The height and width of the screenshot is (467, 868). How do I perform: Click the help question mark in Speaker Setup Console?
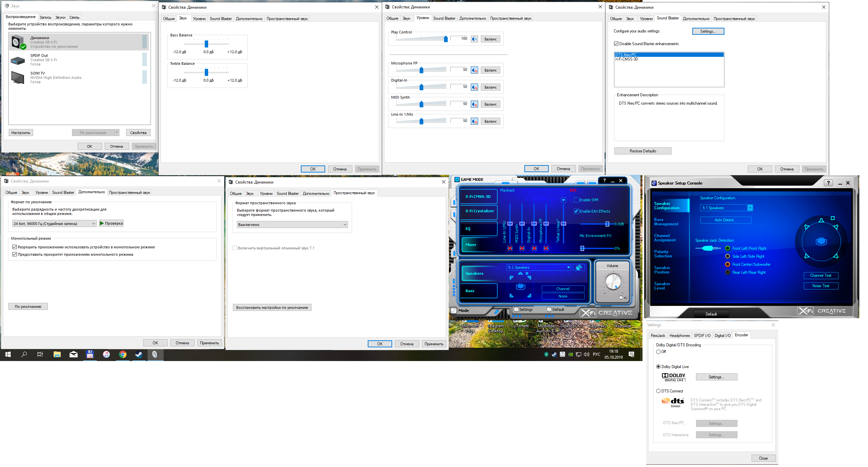828,183
